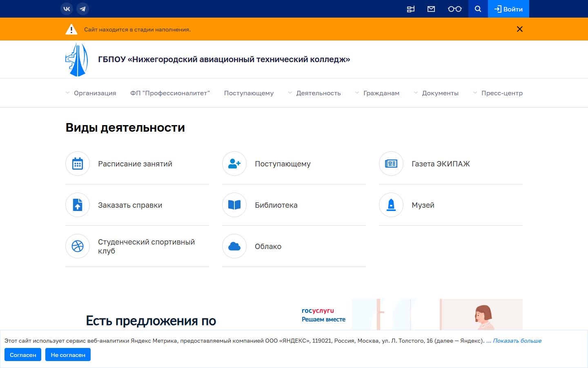Open ФП "Профессионалитет" menu item
Screen dimensions: 588x368
tap(170, 93)
